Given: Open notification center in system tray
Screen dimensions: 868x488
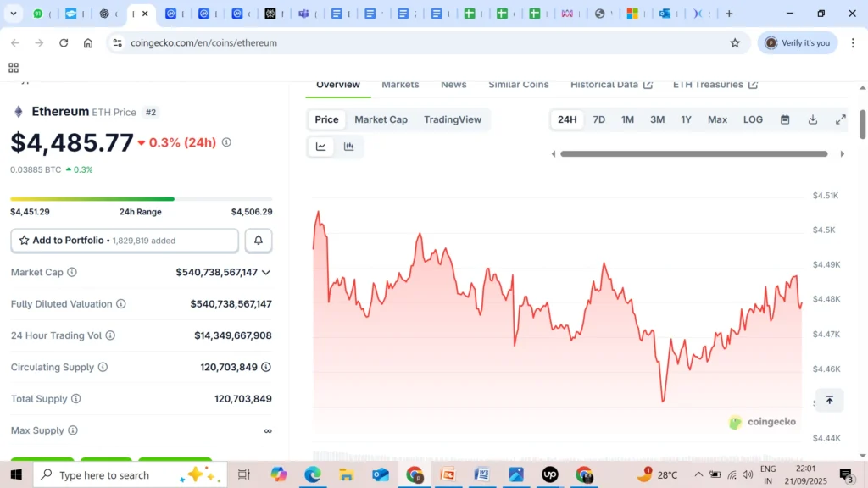Looking at the screenshot, I should [x=847, y=474].
